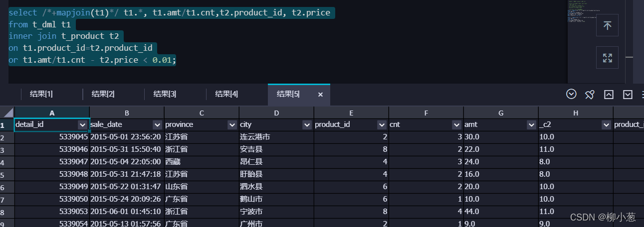Click the circled down-arrow icon

(x=571, y=94)
